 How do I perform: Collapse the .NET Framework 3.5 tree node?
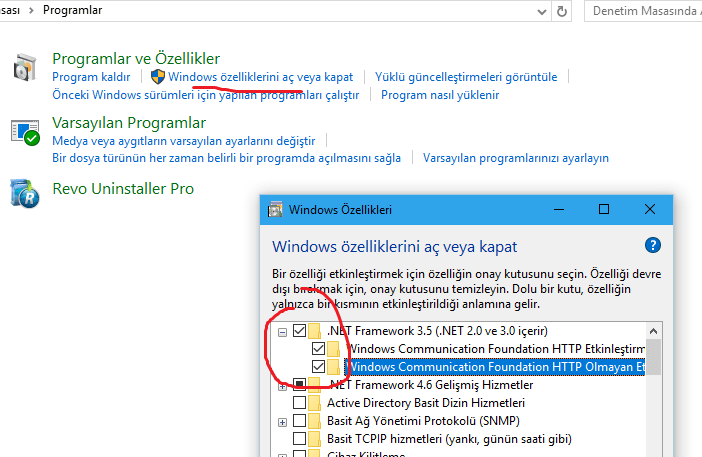[x=283, y=332]
